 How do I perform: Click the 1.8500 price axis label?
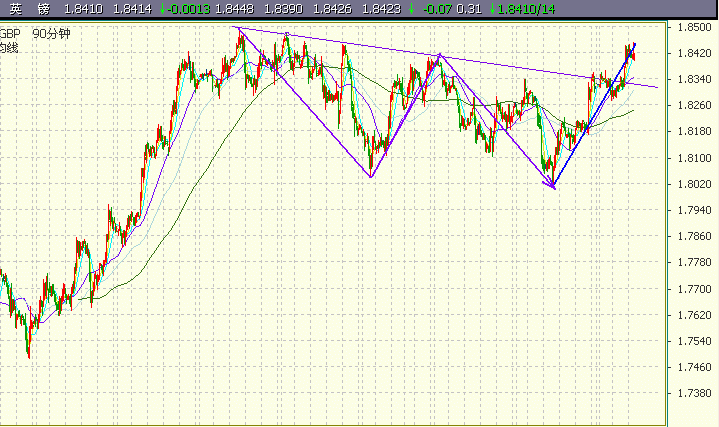[694, 27]
